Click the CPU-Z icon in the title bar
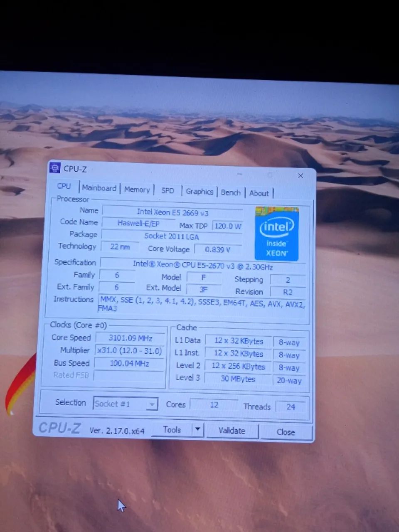The width and height of the screenshot is (399, 532). (x=55, y=168)
